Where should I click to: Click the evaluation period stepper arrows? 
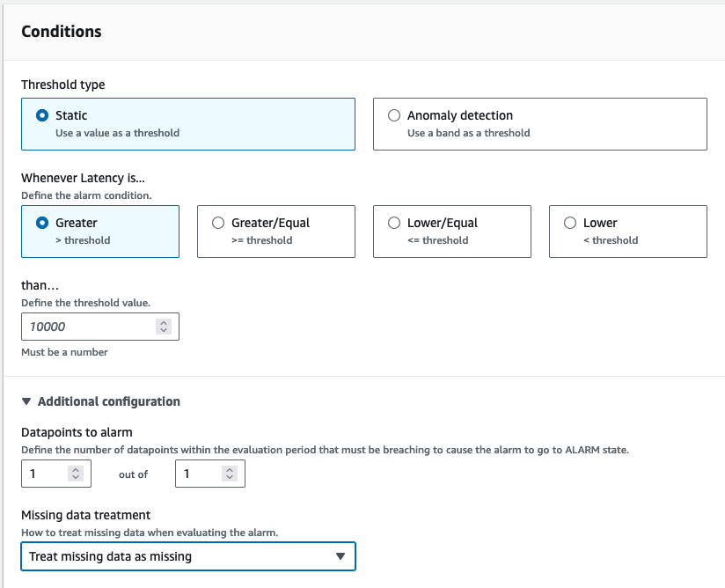tap(230, 474)
